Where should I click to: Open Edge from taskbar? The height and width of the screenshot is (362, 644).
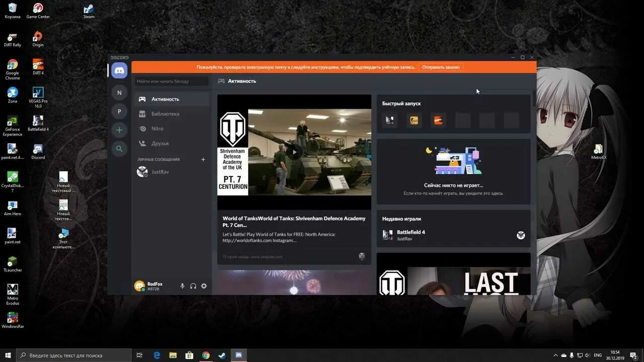pyautogui.click(x=156, y=355)
